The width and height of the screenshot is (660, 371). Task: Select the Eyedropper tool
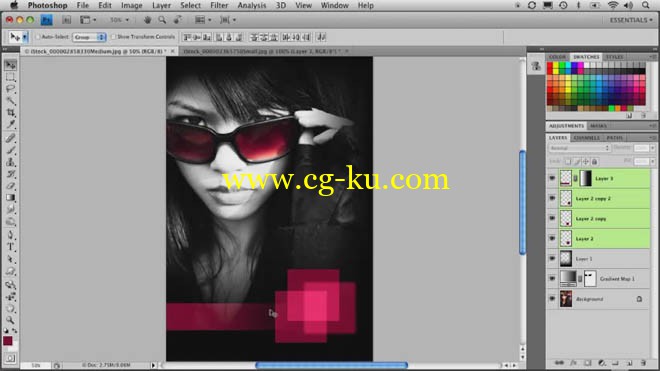point(11,124)
